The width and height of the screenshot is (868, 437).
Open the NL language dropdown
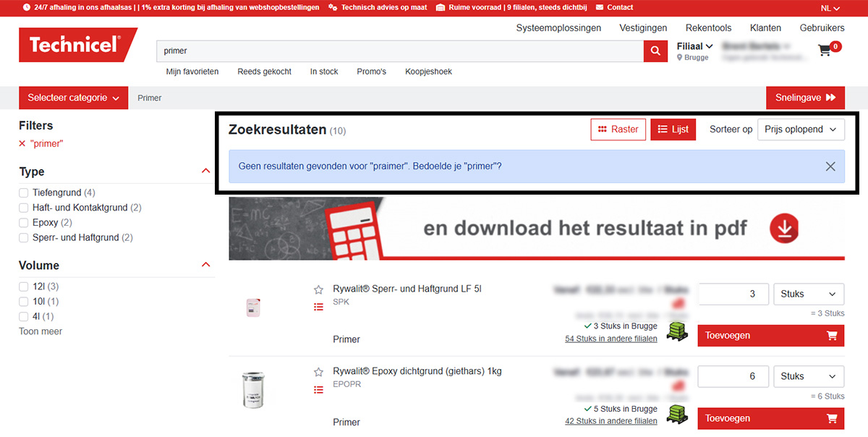coord(830,8)
